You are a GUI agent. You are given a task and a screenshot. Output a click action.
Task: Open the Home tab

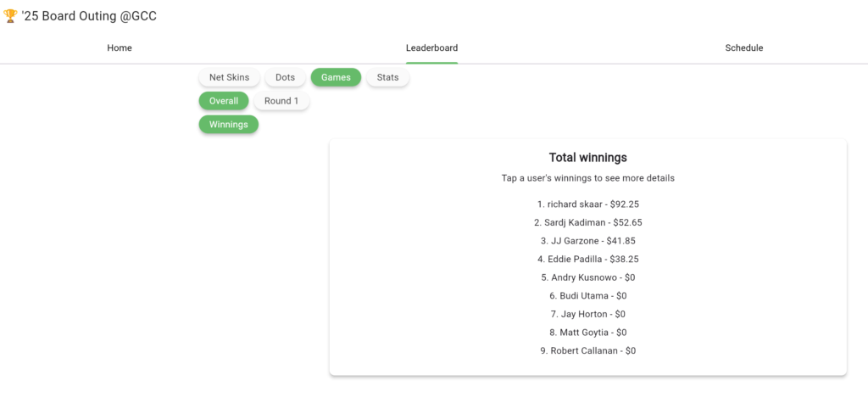(120, 48)
